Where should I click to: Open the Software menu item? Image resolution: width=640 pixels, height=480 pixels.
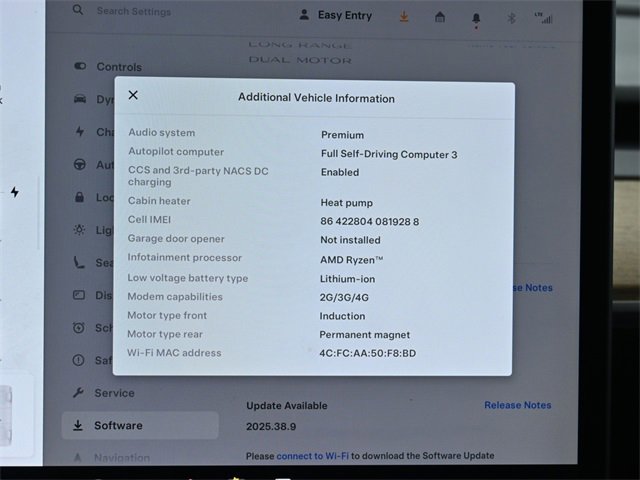(x=140, y=425)
